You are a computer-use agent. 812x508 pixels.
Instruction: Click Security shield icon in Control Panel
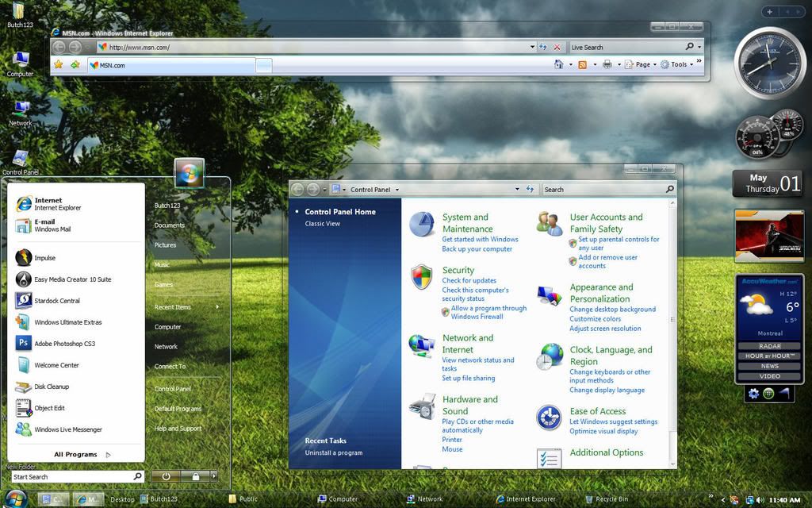422,277
